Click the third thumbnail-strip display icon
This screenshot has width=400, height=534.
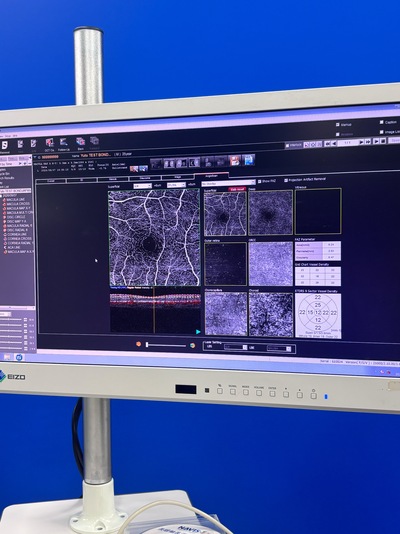[181, 163]
